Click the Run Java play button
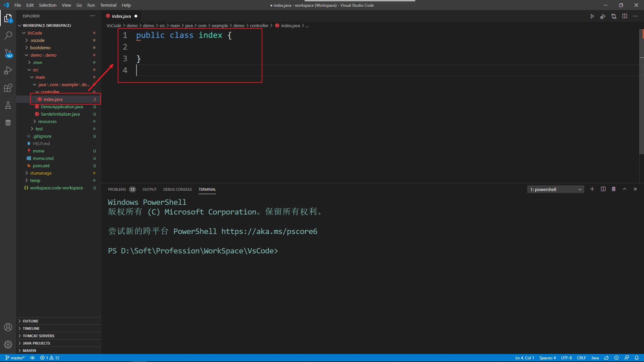644x362 pixels. 592,16
